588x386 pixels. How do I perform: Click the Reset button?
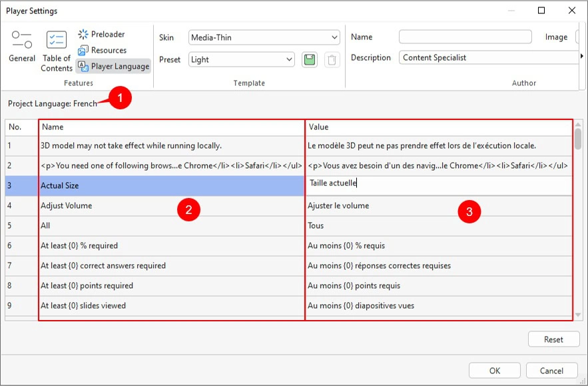[x=553, y=339]
